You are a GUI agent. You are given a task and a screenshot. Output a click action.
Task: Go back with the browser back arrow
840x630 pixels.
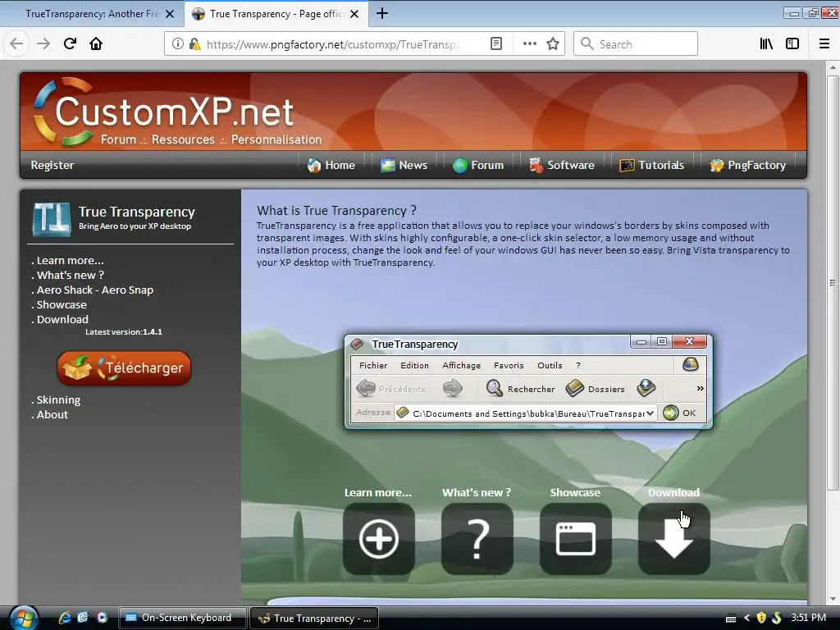pyautogui.click(x=16, y=43)
